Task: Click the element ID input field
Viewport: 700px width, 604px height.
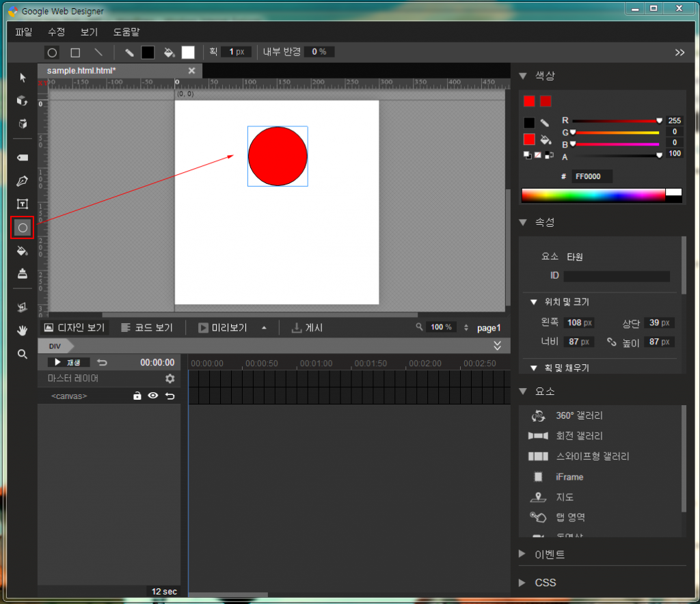Action: (617, 276)
